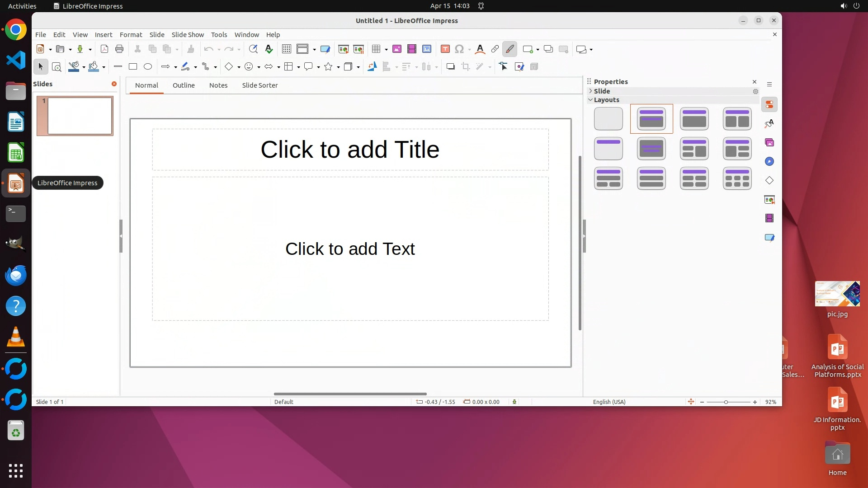Viewport: 868px width, 488px height.
Task: Click the Display Grid icon
Action: (x=287, y=49)
